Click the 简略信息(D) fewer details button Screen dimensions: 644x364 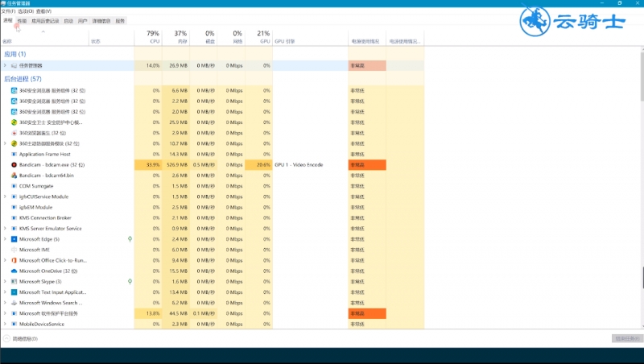tap(21, 339)
